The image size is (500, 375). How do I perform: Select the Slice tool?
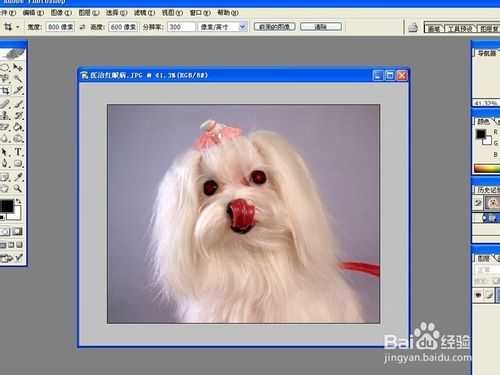(18, 91)
